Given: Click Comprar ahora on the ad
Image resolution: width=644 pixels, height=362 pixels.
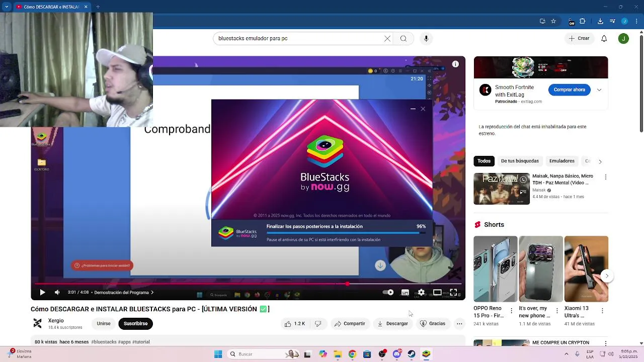Looking at the screenshot, I should pos(569,89).
